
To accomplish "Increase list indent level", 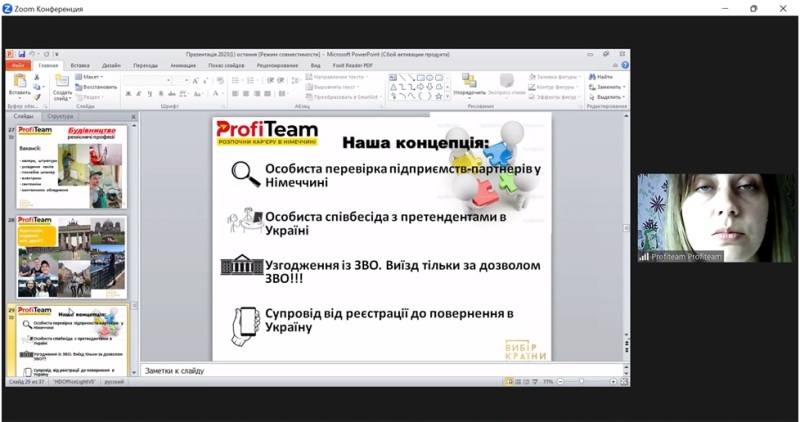I will (x=281, y=81).
